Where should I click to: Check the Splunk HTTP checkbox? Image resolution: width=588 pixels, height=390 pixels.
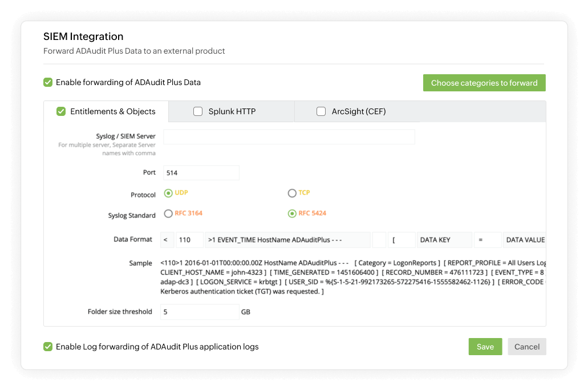[x=198, y=111]
